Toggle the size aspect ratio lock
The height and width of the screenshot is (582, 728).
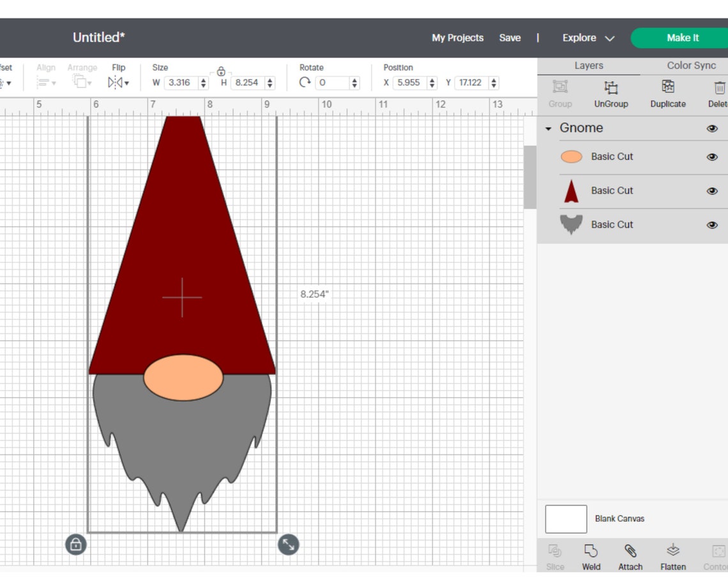(222, 71)
